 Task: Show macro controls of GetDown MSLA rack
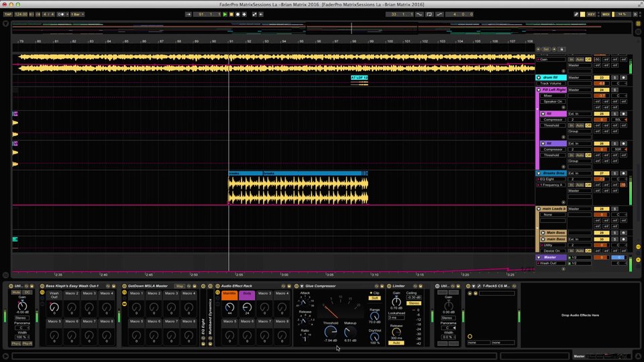click(x=125, y=293)
